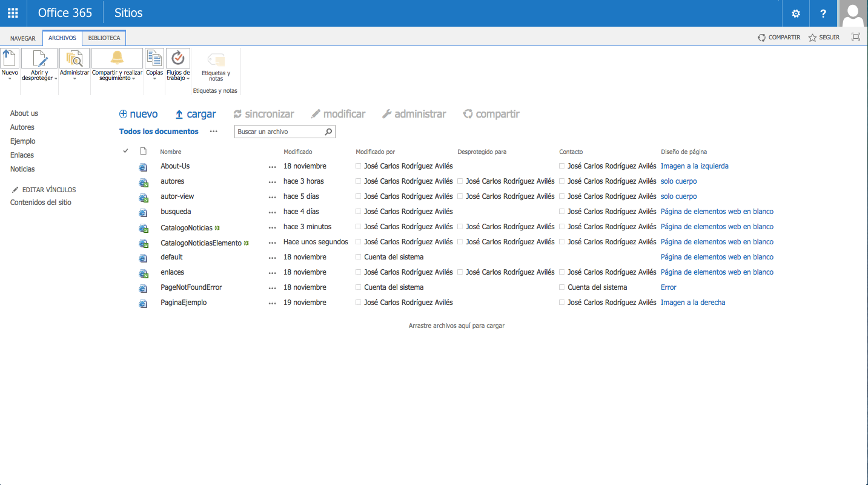Switch to the Biblioteca ribbon tab
The image size is (868, 485).
pyautogui.click(x=104, y=38)
